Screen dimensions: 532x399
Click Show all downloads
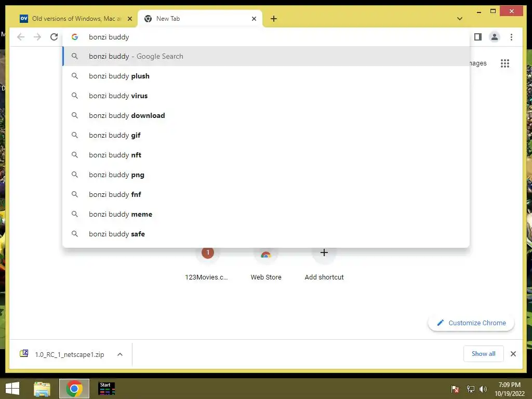(x=483, y=354)
